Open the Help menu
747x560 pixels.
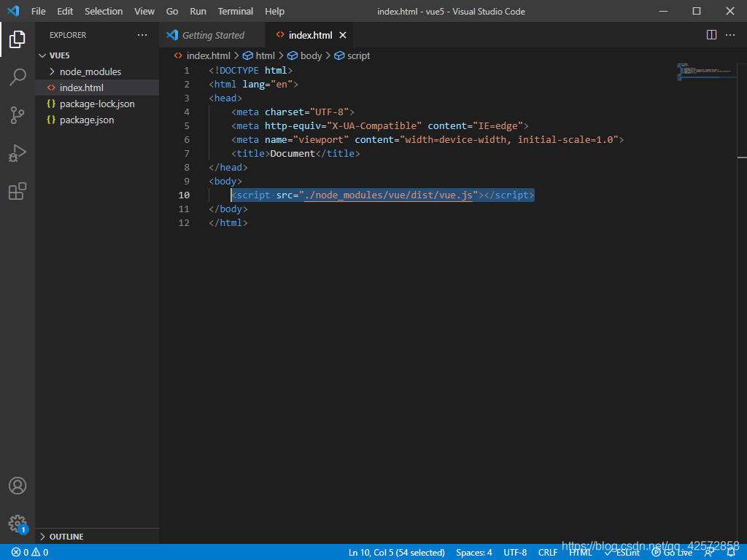point(274,11)
